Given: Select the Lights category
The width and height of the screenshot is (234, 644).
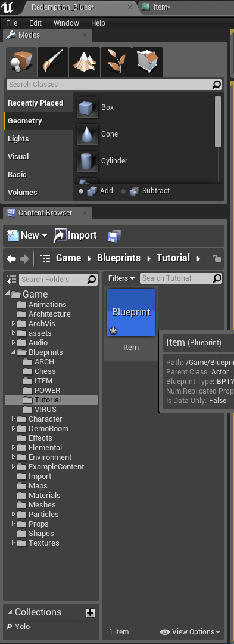Looking at the screenshot, I should pyautogui.click(x=18, y=139).
